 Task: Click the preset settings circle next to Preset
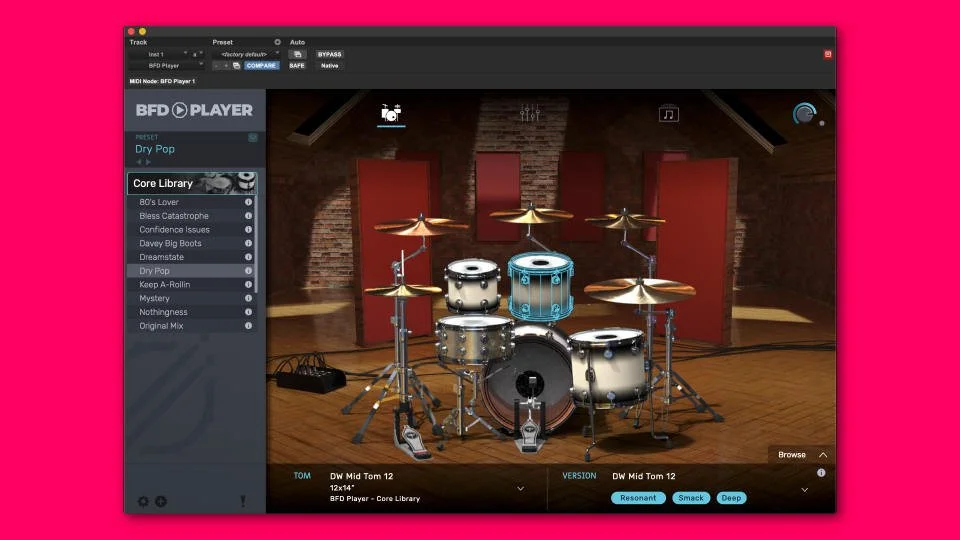click(277, 42)
